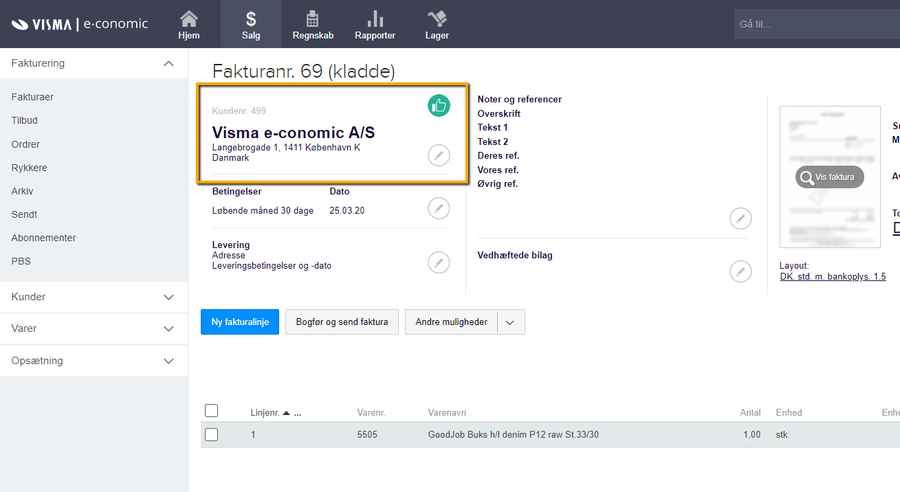The width and height of the screenshot is (900, 492).
Task: Open the Rapporter bar chart icon
Action: click(375, 24)
